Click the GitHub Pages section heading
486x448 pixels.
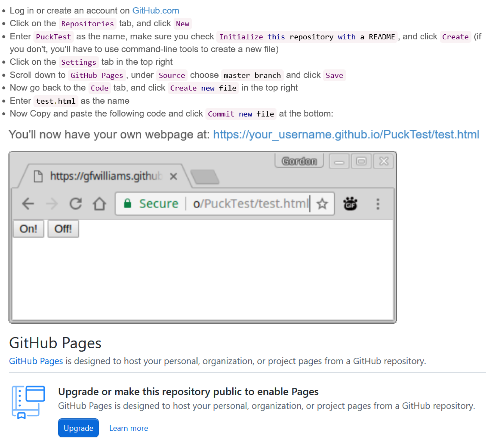tap(55, 343)
